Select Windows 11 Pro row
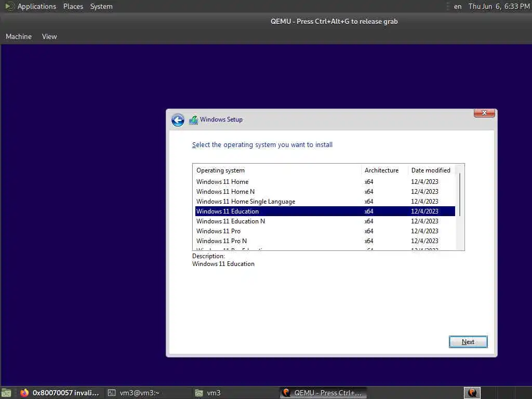 point(325,231)
